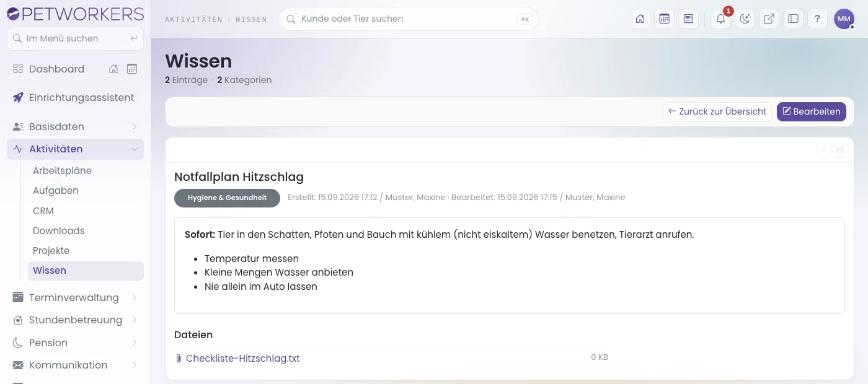The height and width of the screenshot is (384, 868).
Task: Expand the Terminverwaltung chevron
Action: [x=135, y=297]
